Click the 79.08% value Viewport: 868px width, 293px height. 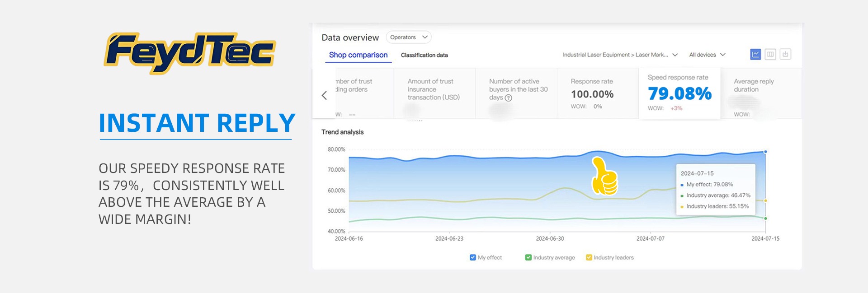click(x=679, y=93)
